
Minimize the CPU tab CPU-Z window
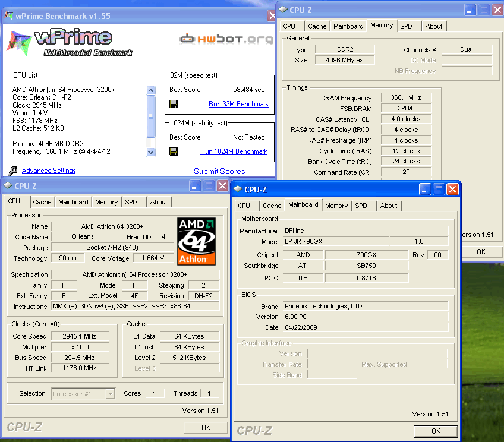(194, 186)
